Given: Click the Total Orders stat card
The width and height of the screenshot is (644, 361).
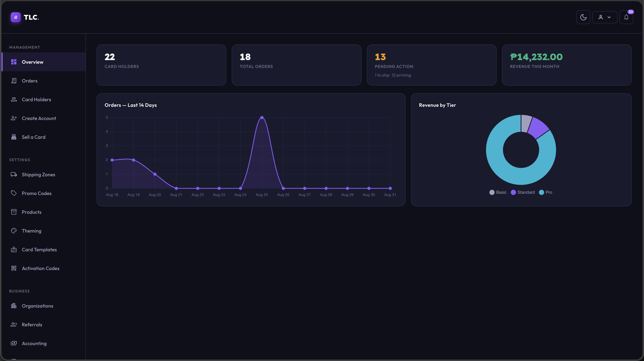Looking at the screenshot, I should point(297,65).
